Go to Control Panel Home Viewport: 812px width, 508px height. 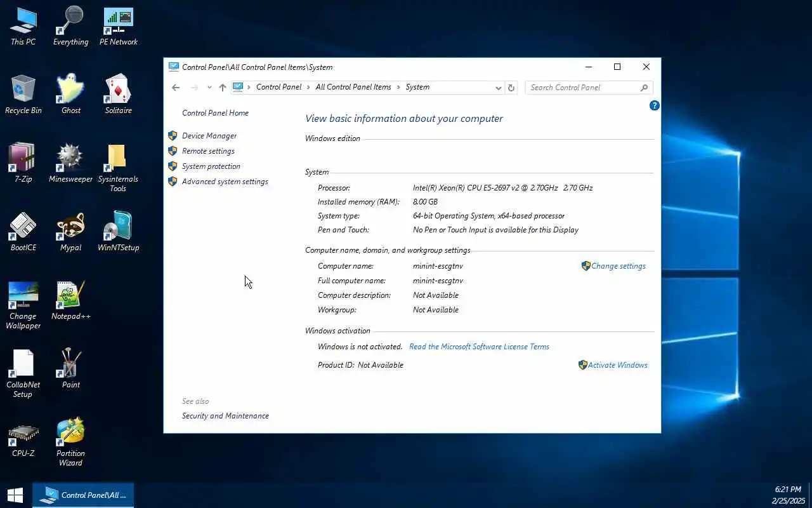[x=215, y=113]
